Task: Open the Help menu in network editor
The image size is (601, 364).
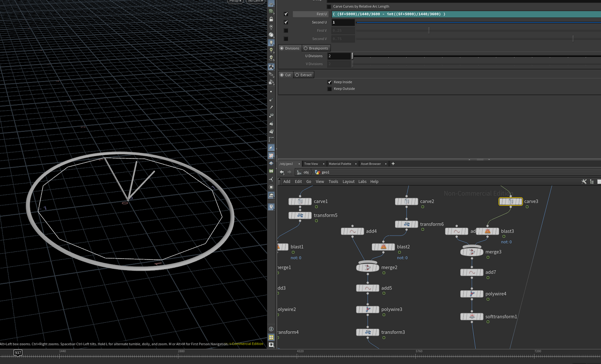Action: [x=374, y=182]
